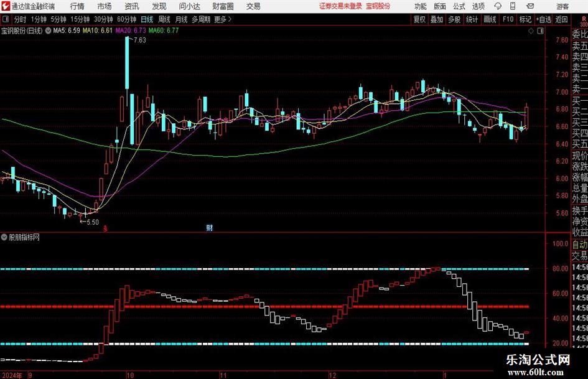Screen dimensions: 588x379
Task: Click the red S marker below chart
Action: tap(105, 228)
